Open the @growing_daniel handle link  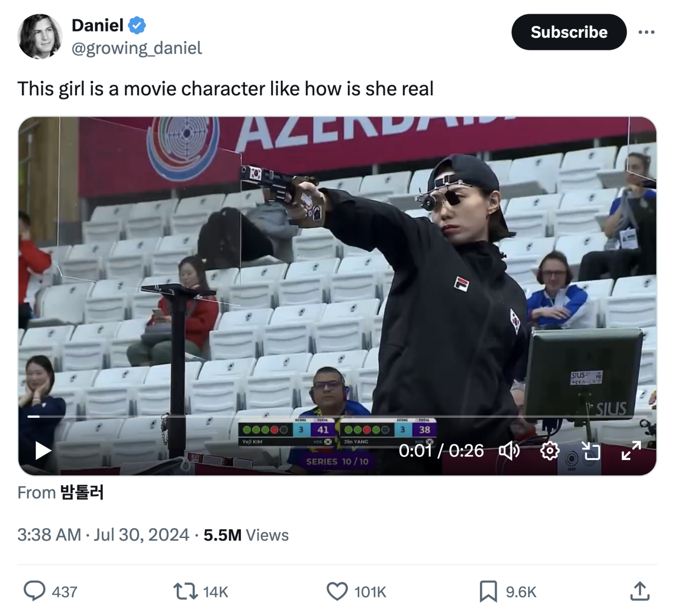click(x=137, y=48)
